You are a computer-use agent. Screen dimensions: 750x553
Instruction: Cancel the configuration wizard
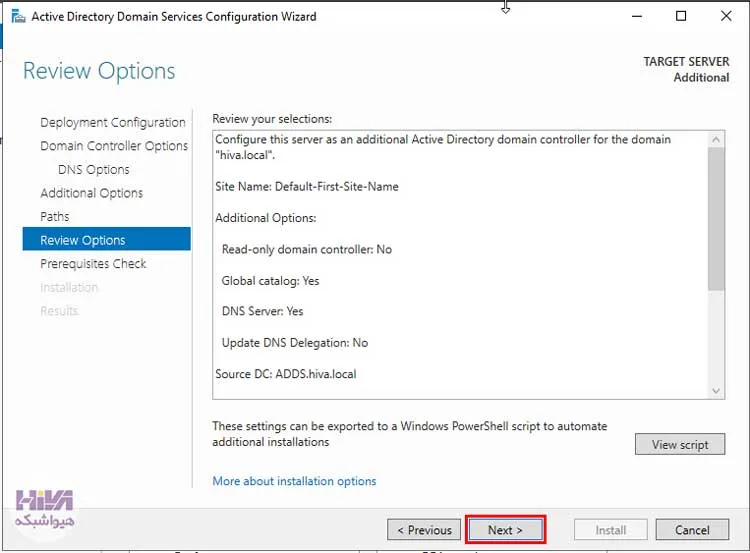692,530
